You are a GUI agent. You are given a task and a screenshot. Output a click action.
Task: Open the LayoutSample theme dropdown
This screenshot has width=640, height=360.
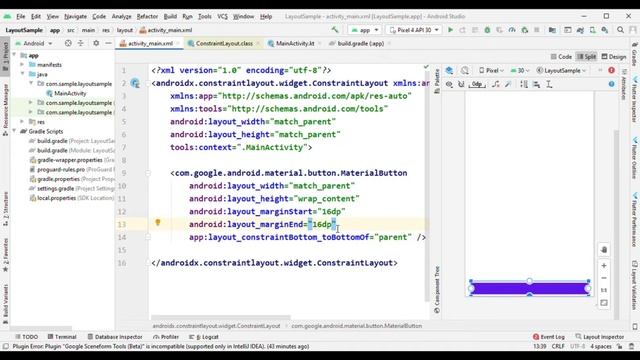(x=562, y=70)
